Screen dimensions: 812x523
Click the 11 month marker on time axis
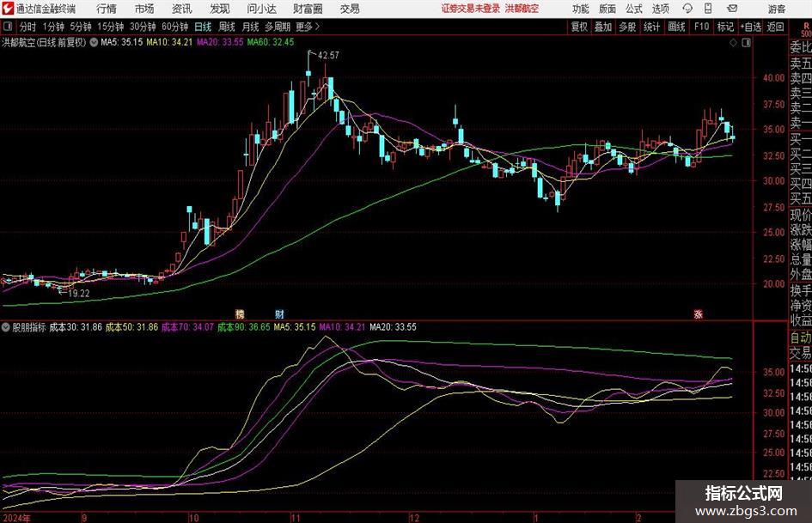click(296, 518)
